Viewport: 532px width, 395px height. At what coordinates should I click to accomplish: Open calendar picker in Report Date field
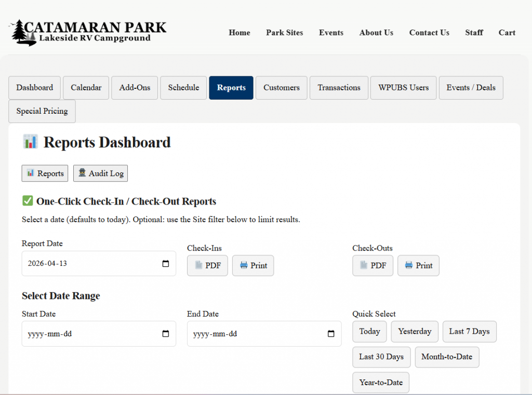(166, 264)
